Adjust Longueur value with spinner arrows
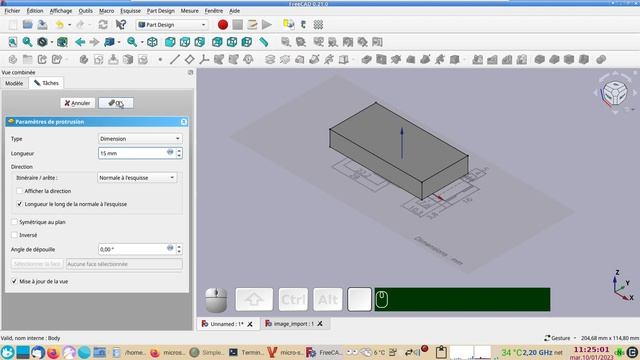Screen dimensions: 640x360 179,153
